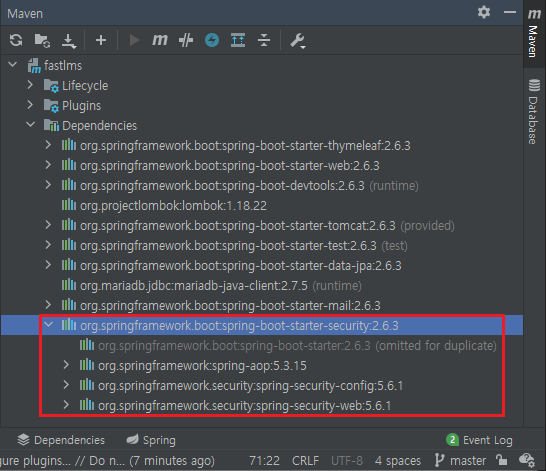Expand spring-boot-starter-thymeleaf dependency
This screenshot has height=471, width=546.
pos(48,145)
